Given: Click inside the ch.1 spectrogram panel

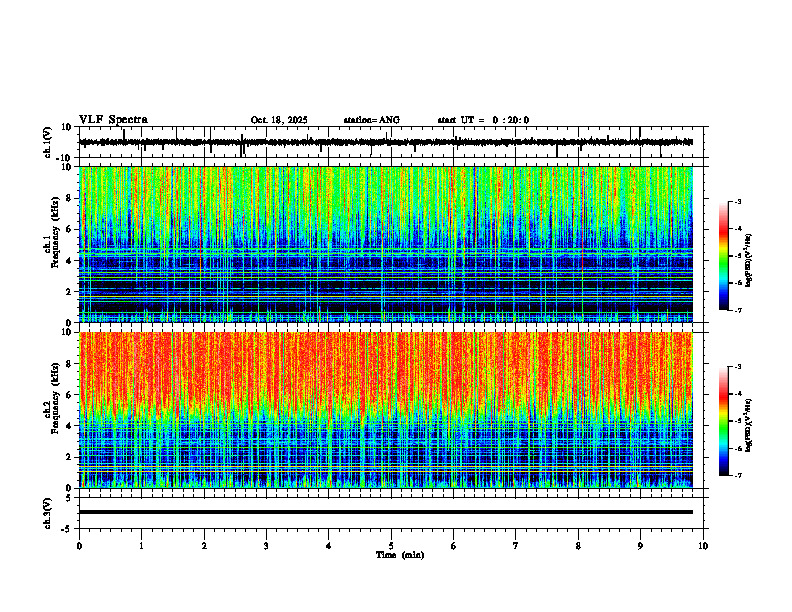Looking at the screenshot, I should click(x=386, y=244).
